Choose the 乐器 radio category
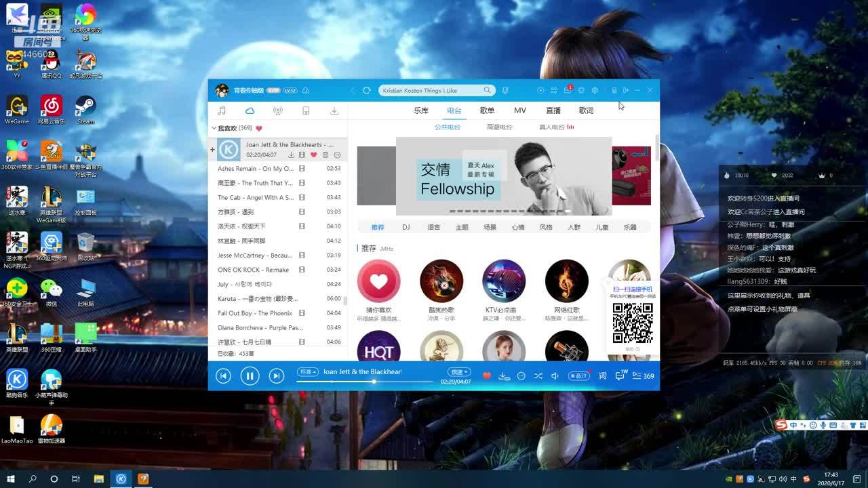This screenshot has height=488, width=868. coord(630,227)
